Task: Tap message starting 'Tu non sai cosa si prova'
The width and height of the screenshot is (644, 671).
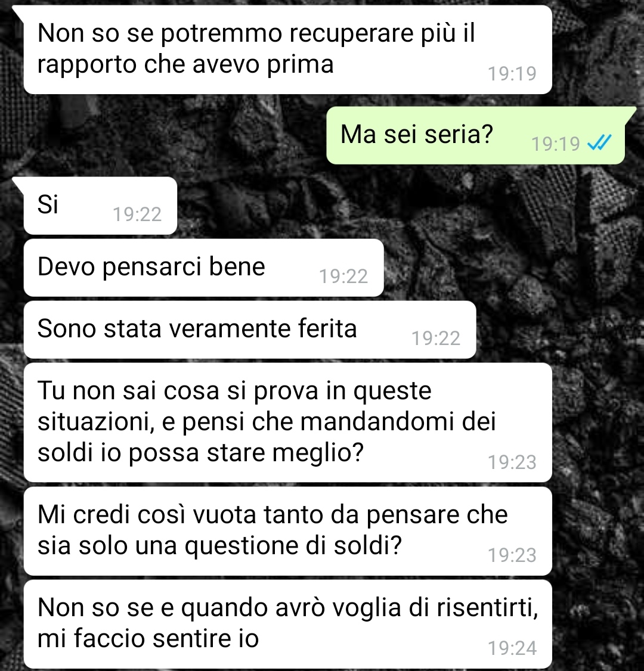Action: click(288, 423)
